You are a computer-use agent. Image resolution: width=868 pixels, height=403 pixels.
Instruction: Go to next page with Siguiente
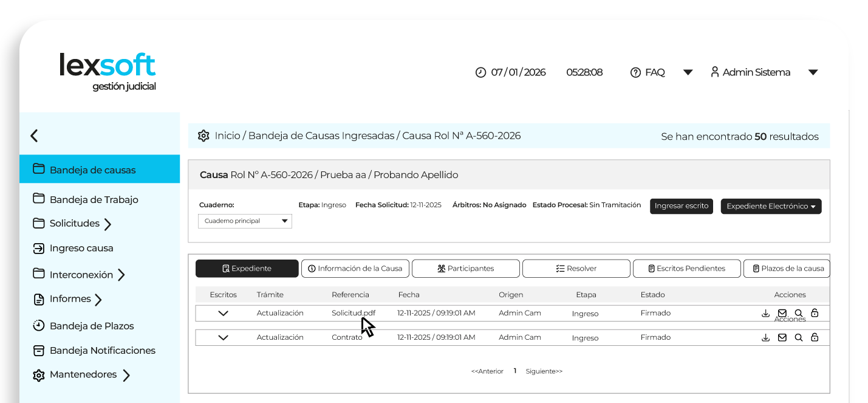pos(544,371)
